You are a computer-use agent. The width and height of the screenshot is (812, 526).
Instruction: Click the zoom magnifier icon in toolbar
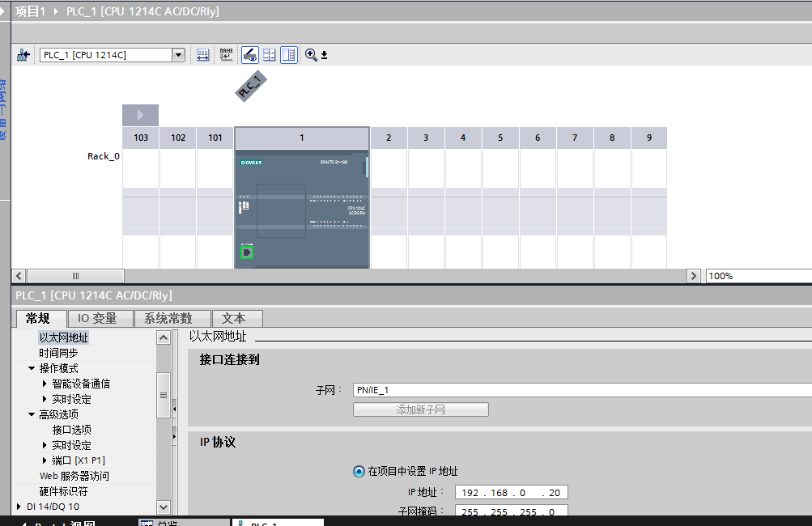pyautogui.click(x=311, y=55)
